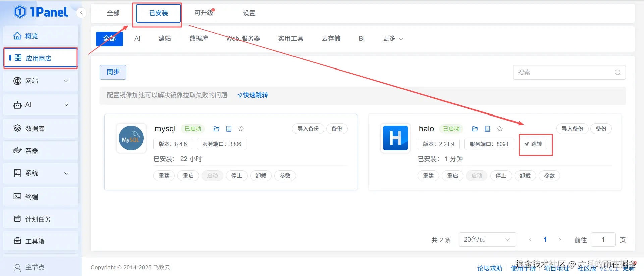Viewport: 644px width, 276px height.
Task: Open the 工具箱 toolbox page
Action: 41,241
